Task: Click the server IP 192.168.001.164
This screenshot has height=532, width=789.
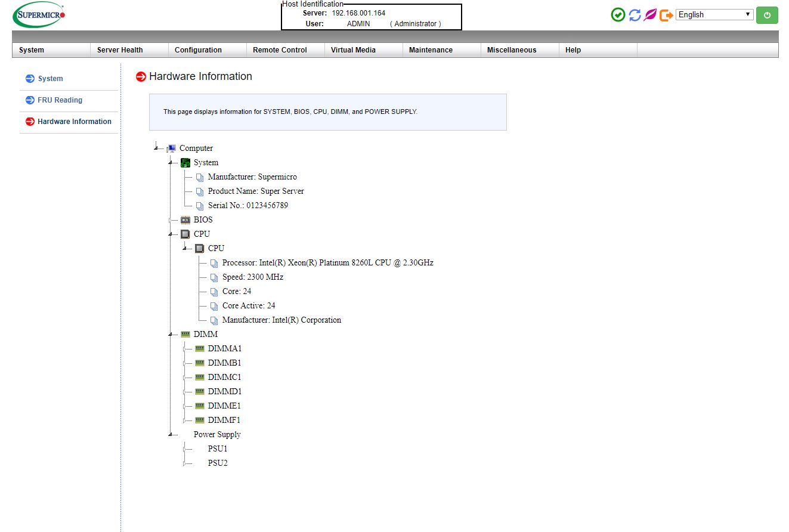Action: coord(358,13)
